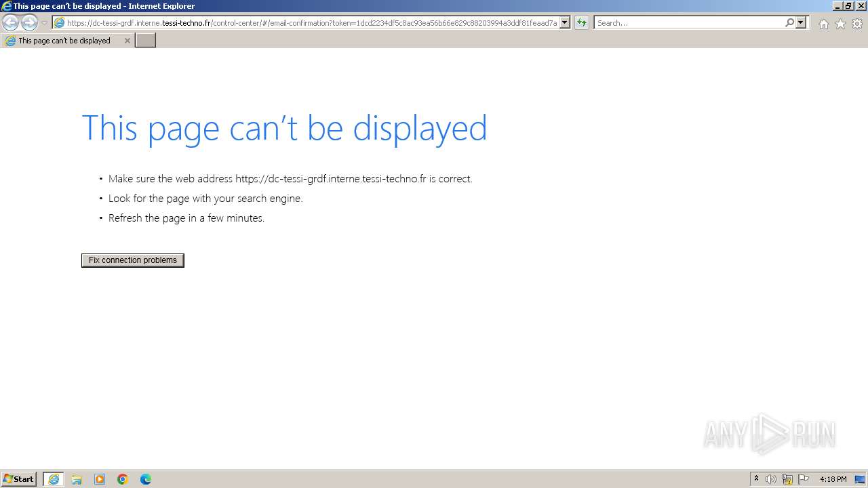Open Favorites star icon

click(840, 24)
